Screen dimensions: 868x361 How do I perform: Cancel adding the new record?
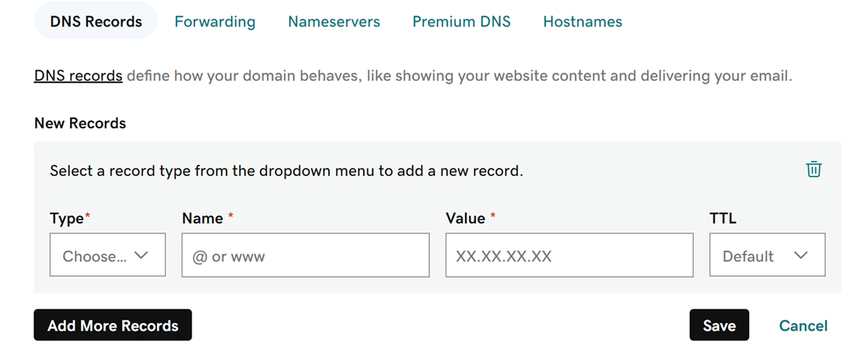click(x=803, y=325)
